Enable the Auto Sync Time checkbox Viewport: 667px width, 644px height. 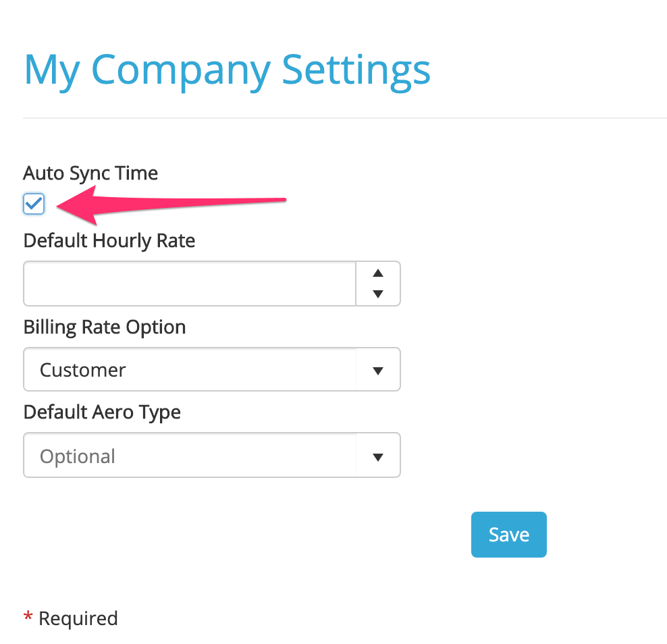click(33, 203)
